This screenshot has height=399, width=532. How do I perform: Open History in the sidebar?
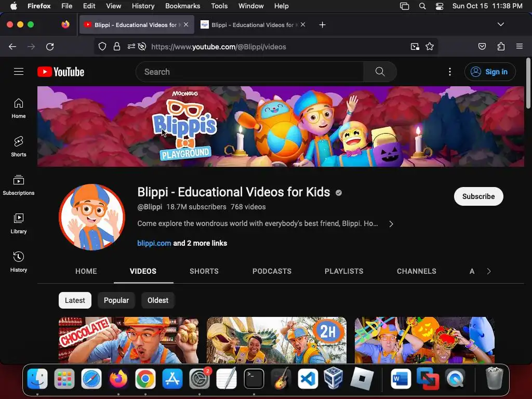click(x=19, y=262)
